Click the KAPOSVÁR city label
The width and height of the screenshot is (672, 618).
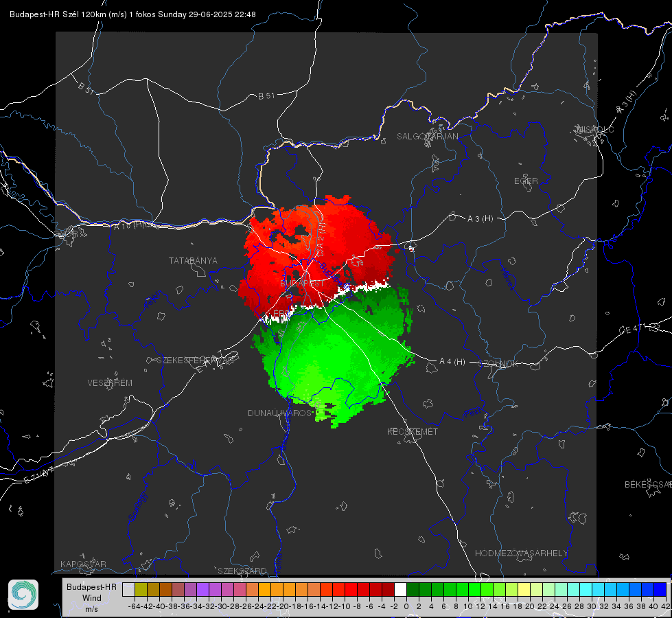click(83, 564)
